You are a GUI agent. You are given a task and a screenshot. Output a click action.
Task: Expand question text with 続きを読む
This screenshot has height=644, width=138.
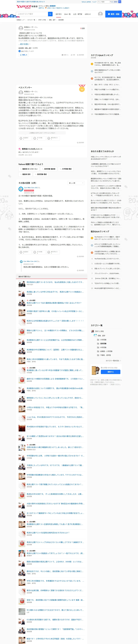[x=24, y=44]
